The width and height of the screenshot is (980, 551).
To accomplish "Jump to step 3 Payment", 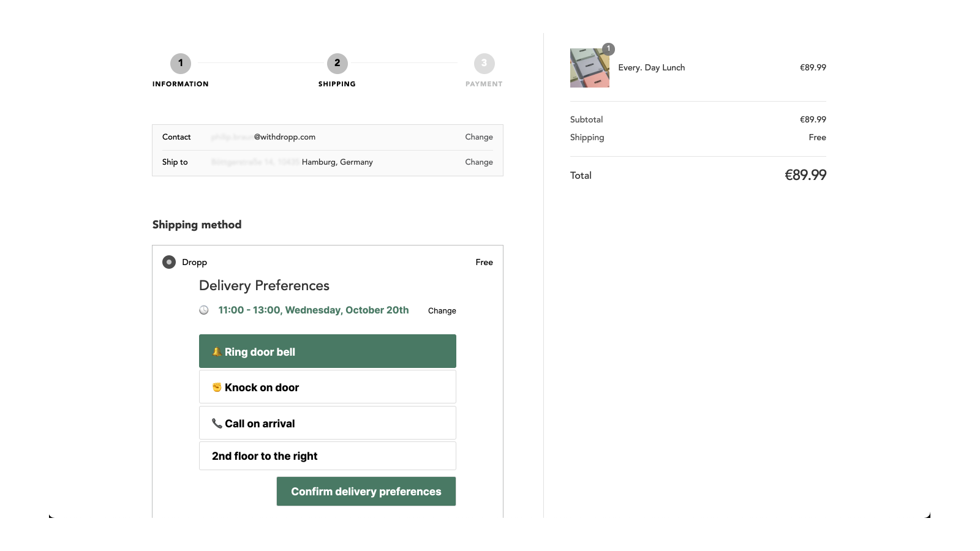I will pyautogui.click(x=484, y=63).
